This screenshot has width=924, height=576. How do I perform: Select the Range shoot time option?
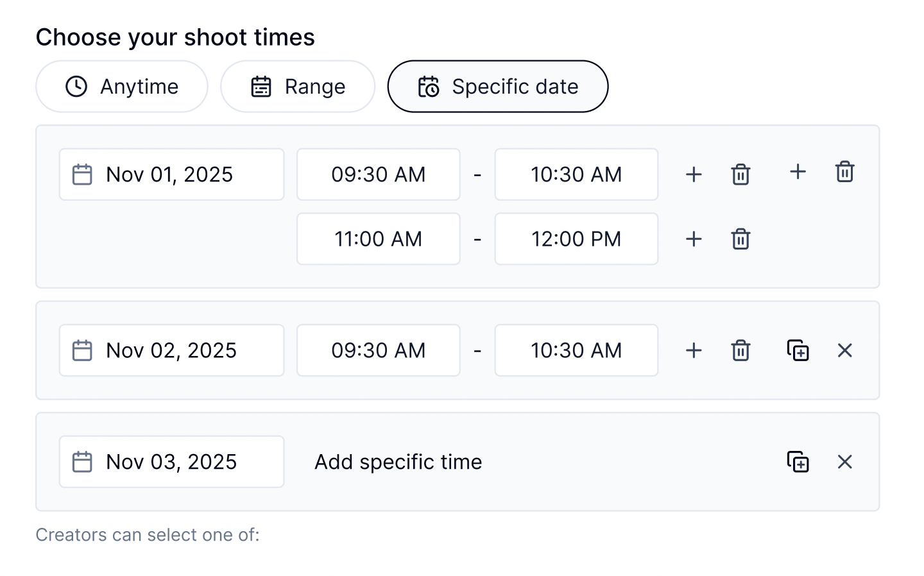tap(298, 87)
